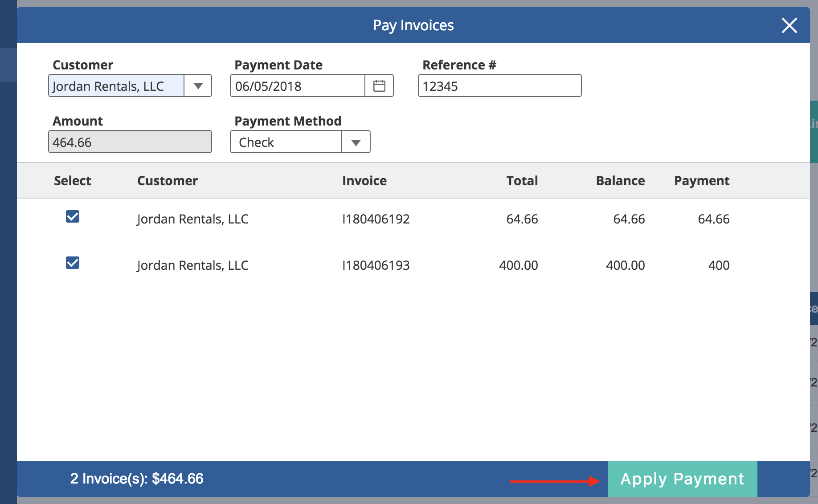The width and height of the screenshot is (818, 504).
Task: Click the Reference # input field
Action: 499,86
